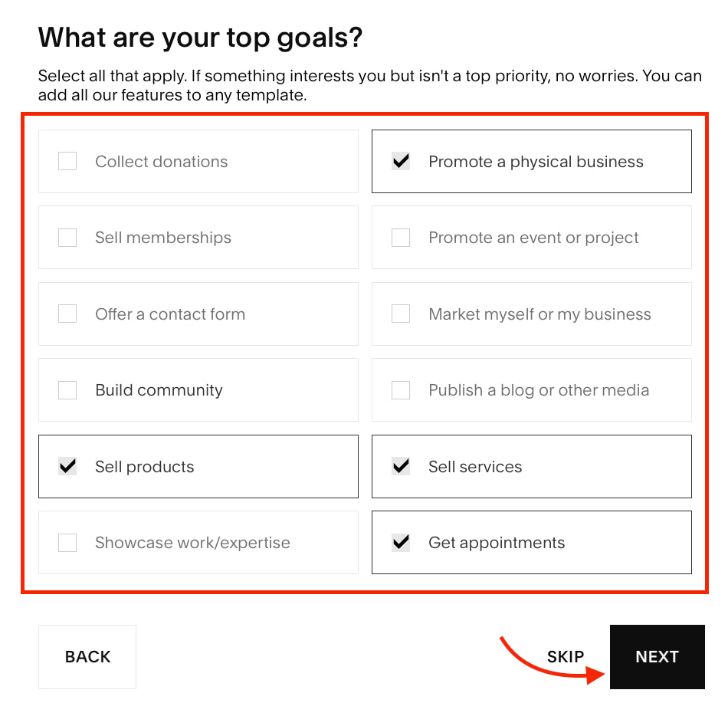
Task: Click the SKIP link
Action: coord(566,656)
